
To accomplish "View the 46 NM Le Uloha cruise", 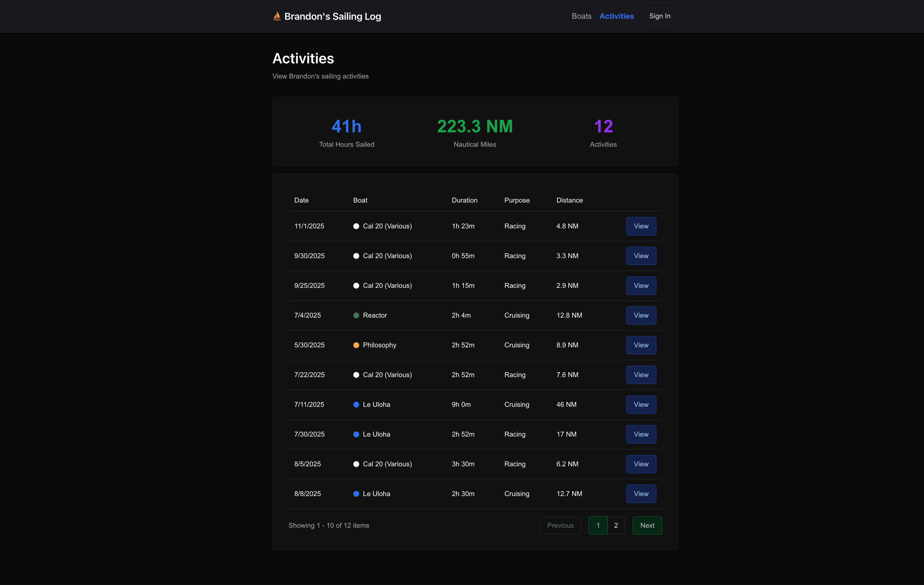I will (x=641, y=405).
